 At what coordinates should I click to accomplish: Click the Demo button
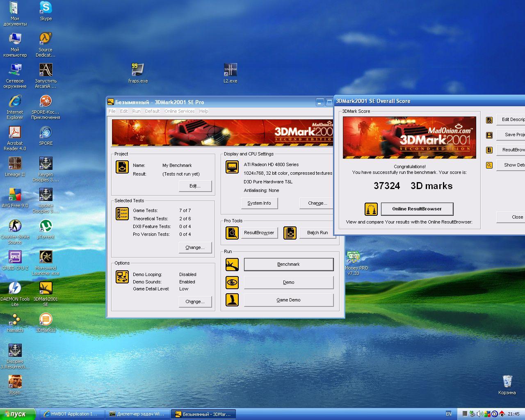289,282
